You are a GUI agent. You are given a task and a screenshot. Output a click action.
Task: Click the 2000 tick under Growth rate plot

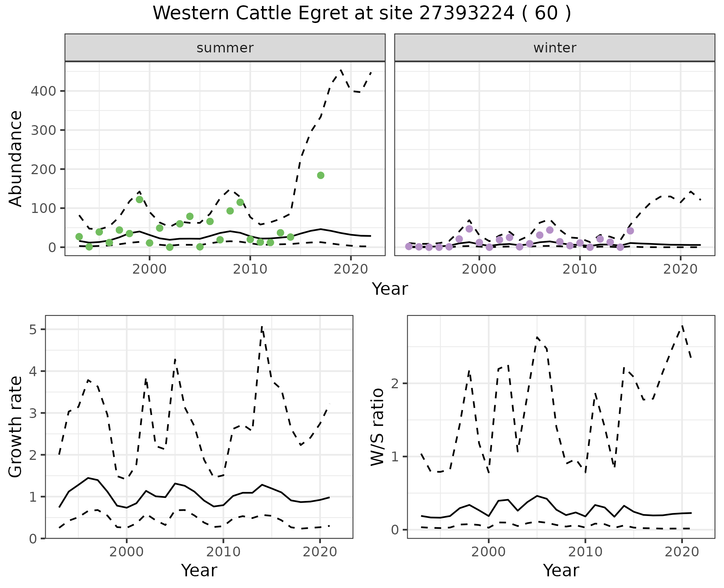[127, 552]
